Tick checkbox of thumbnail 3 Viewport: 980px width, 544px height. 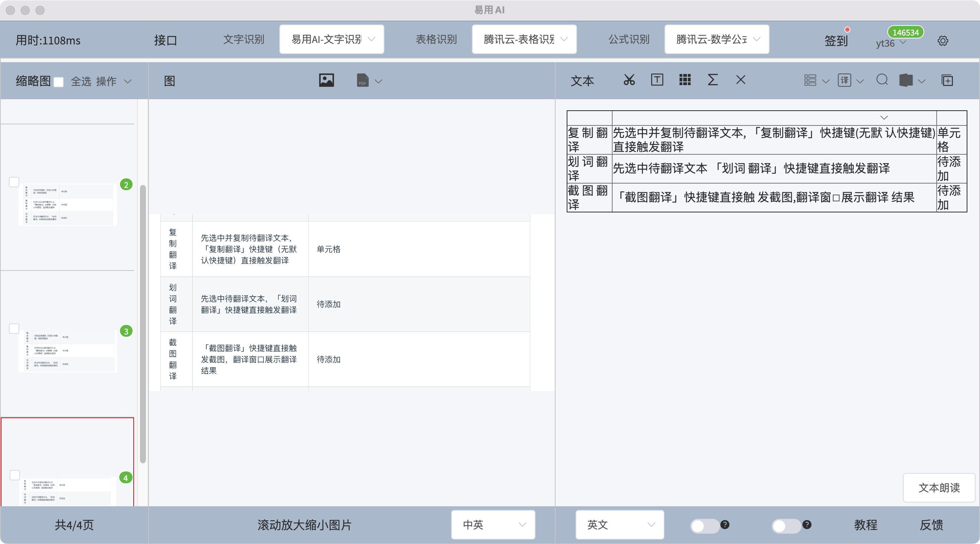14,329
